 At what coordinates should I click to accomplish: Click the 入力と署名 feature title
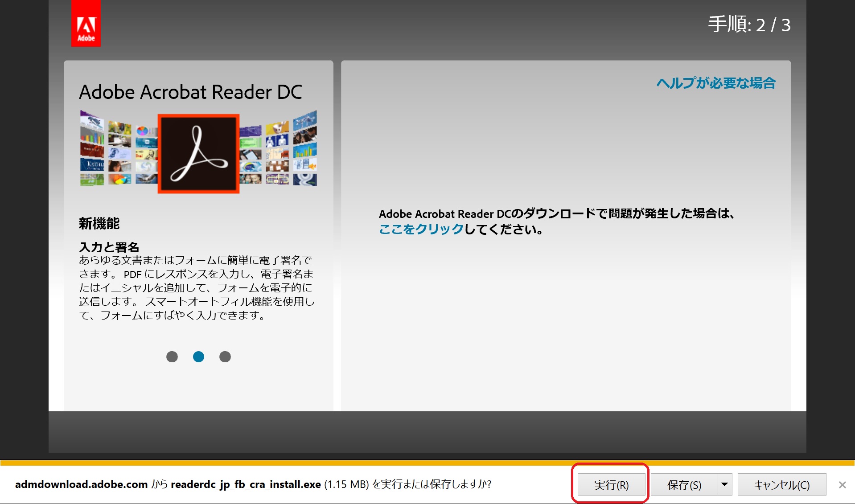pos(109,247)
